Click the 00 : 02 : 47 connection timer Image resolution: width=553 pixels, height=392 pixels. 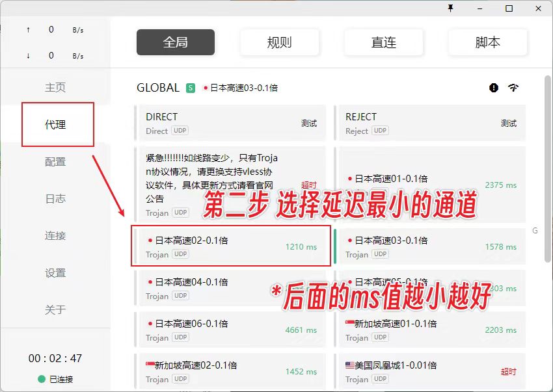(55, 358)
